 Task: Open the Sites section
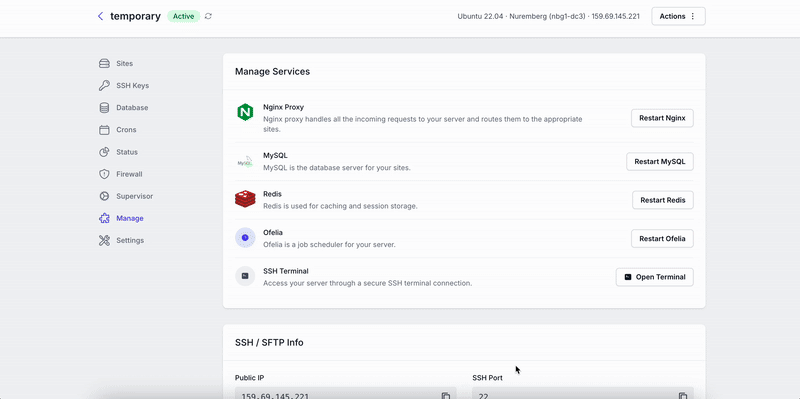tap(124, 64)
